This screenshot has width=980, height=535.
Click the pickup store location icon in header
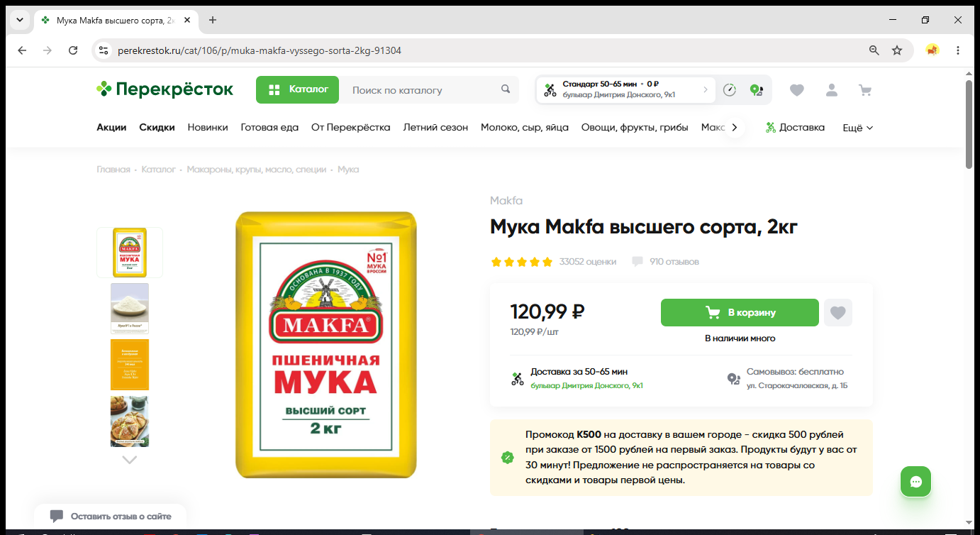[757, 90]
